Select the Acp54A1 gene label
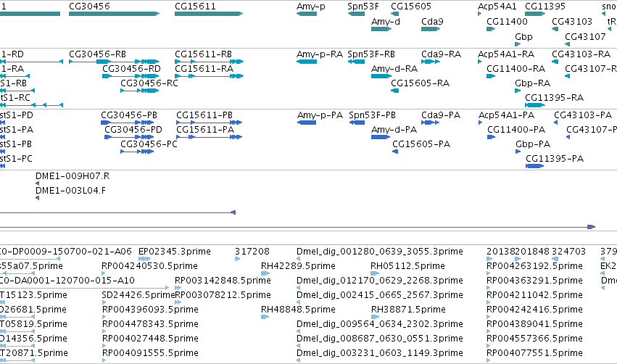The image size is (617, 364). [x=497, y=7]
